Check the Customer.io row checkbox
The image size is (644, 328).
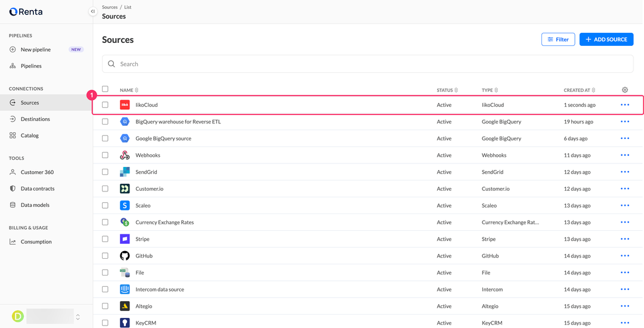(x=105, y=189)
